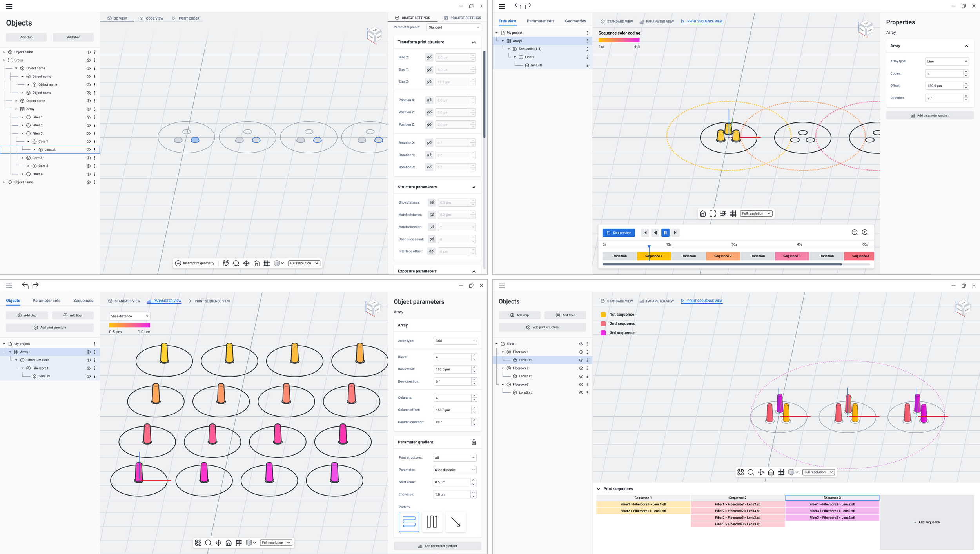This screenshot has width=980, height=554.
Task: Delete the Parameter gradient with trash icon
Action: (x=474, y=442)
